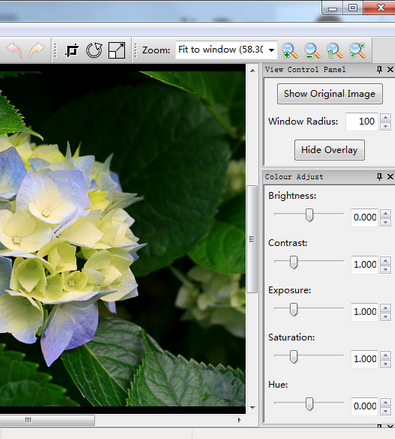Screen dimensions: 395x439
Task: Click the Window Radius value field
Action: point(362,121)
